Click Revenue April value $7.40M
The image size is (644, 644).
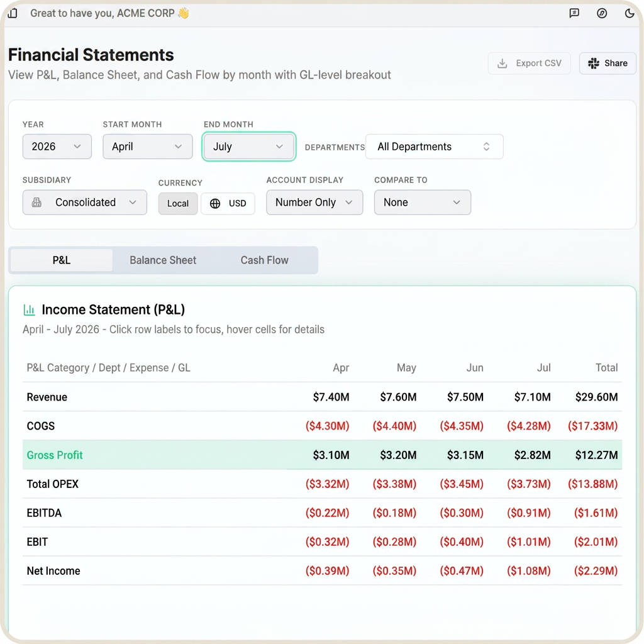[x=331, y=397]
